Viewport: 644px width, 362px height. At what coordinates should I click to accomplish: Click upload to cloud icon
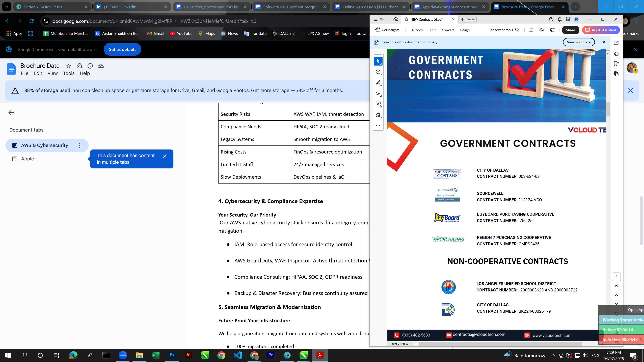point(542,30)
